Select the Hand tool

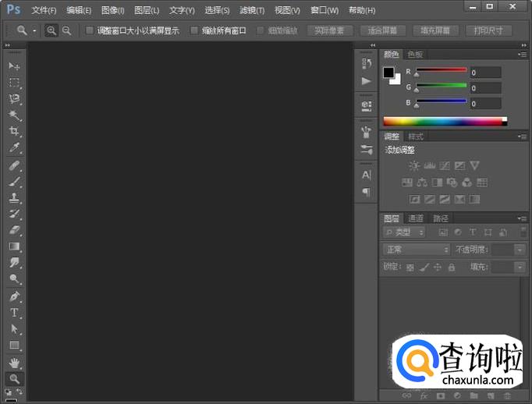click(14, 363)
